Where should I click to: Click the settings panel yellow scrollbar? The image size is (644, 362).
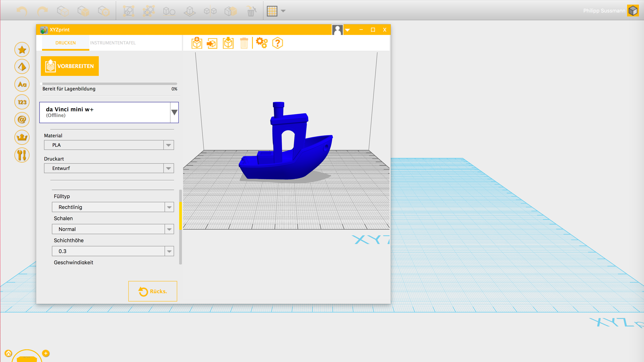(x=180, y=216)
